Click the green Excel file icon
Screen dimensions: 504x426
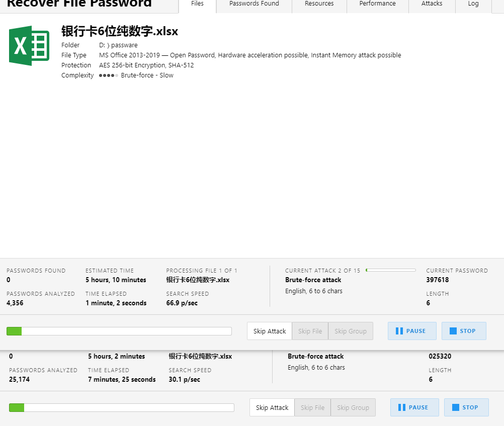pyautogui.click(x=29, y=46)
